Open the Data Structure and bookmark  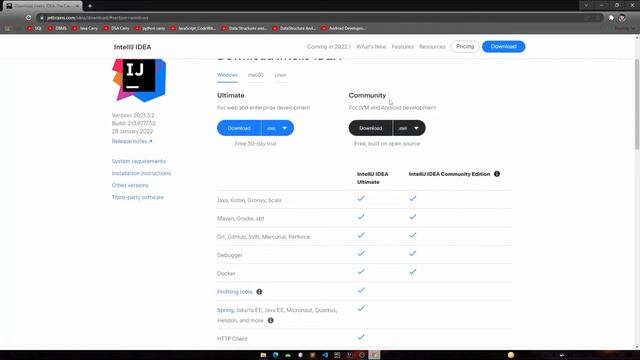coord(244,28)
